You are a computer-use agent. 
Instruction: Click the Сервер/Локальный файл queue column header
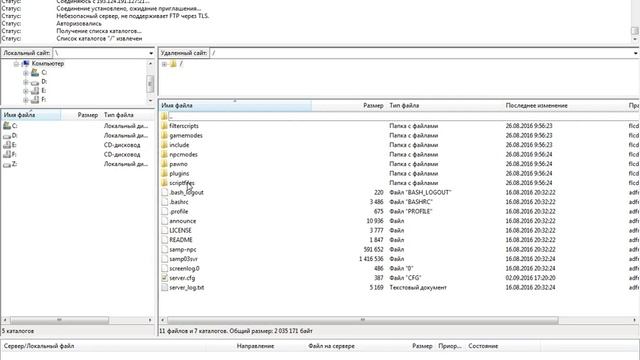pos(39,346)
